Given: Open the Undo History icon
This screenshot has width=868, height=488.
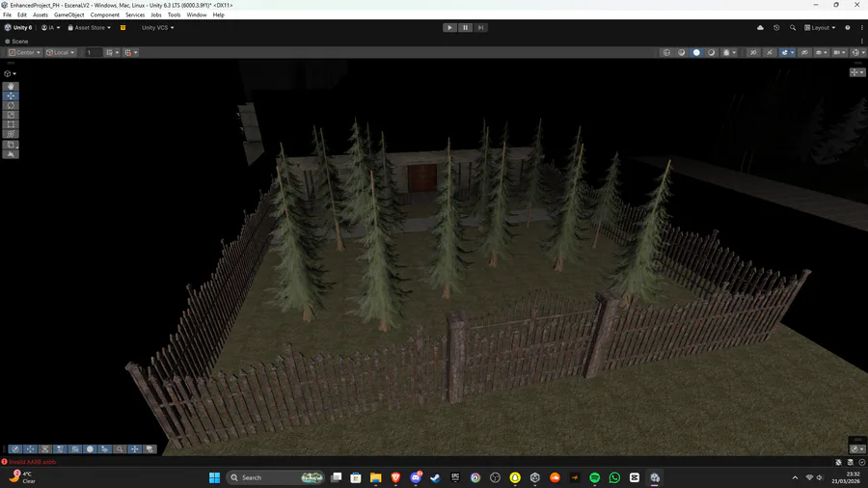Looking at the screenshot, I should coord(776,28).
